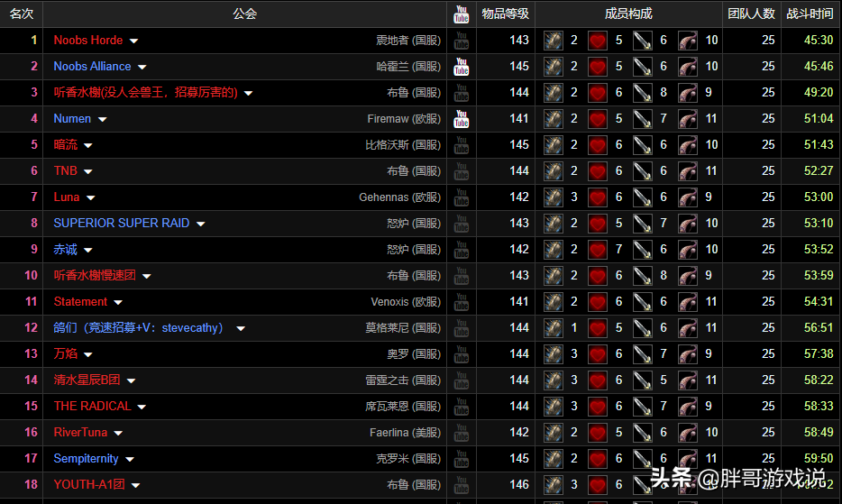This screenshot has height=504, width=842.
Task: Click the 成员构成 column header
Action: [628, 14]
